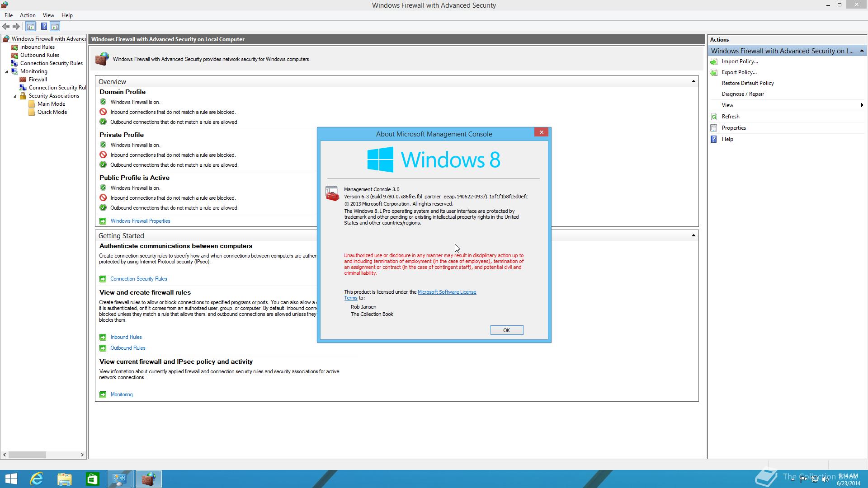Collapse the Overview section
The height and width of the screenshot is (488, 868).
pyautogui.click(x=693, y=81)
